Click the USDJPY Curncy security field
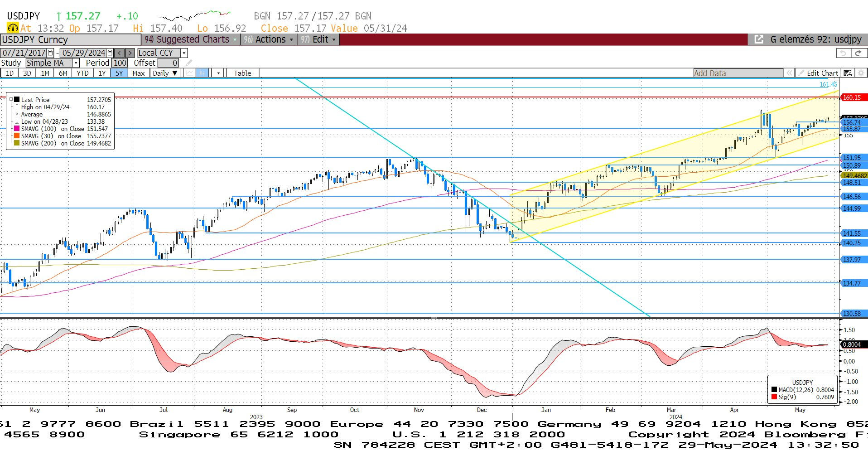868x470 pixels. [x=71, y=39]
